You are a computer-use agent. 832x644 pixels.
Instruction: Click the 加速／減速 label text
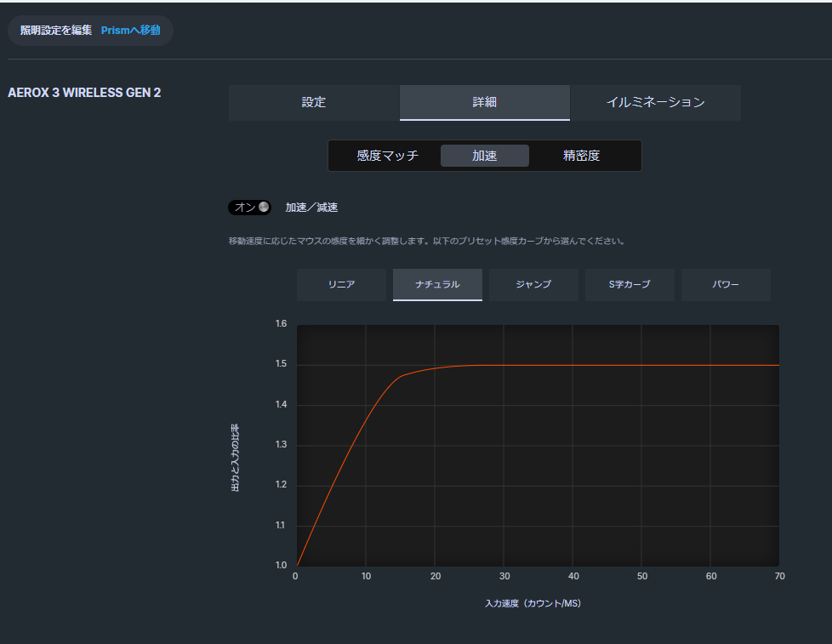[x=311, y=208]
